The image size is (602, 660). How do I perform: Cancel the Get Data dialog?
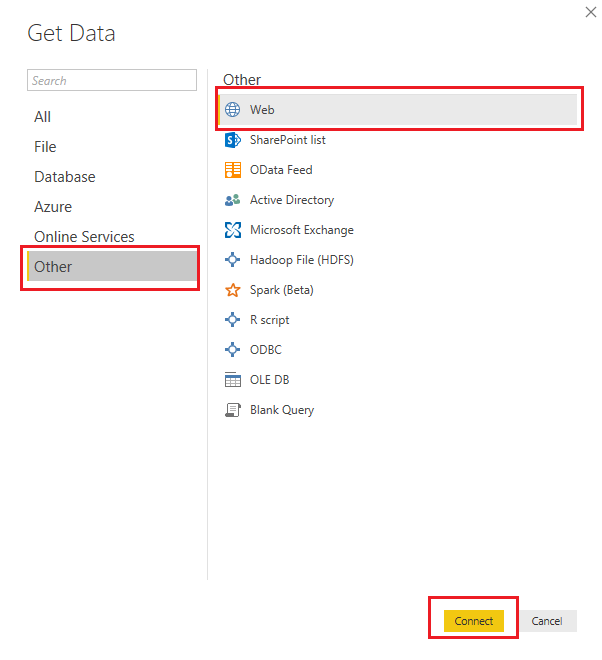point(547,621)
